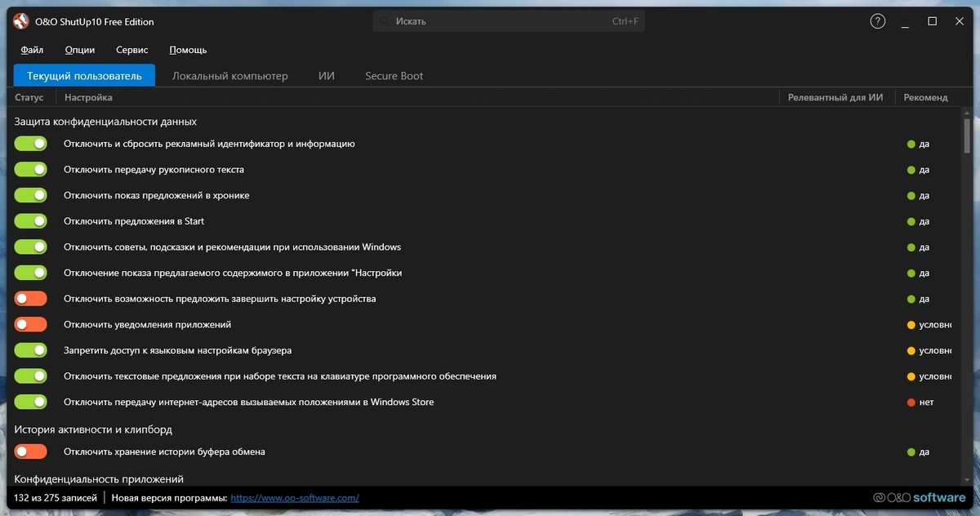Image resolution: width=980 pixels, height=516 pixels.
Task: Open the Файл menu
Action: point(33,50)
